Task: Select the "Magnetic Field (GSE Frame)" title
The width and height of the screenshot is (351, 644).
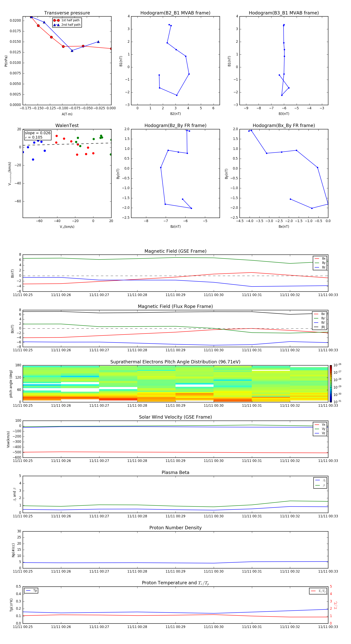Action: [175, 251]
